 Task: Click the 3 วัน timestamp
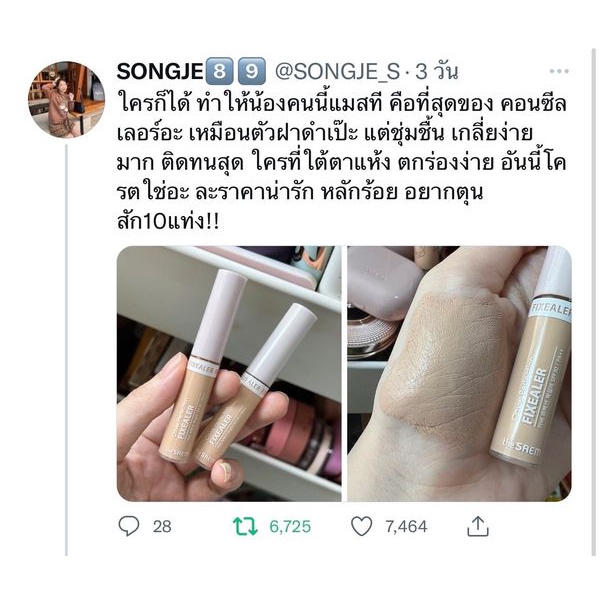click(437, 71)
